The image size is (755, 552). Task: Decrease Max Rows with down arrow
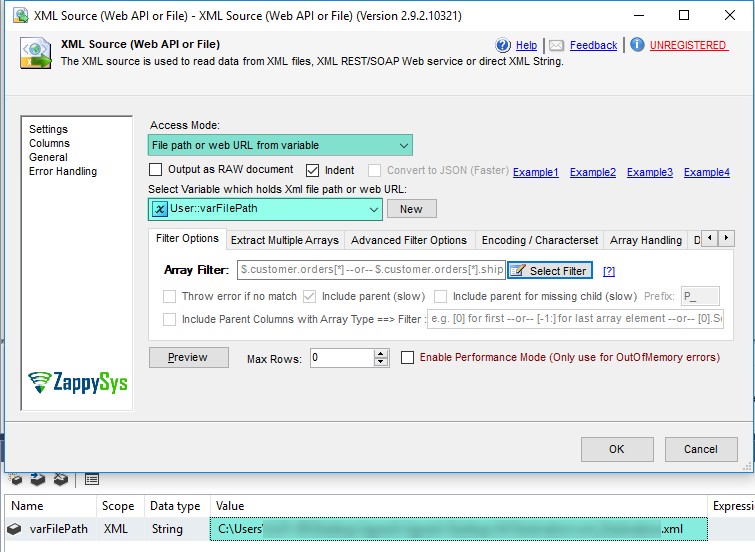(381, 362)
